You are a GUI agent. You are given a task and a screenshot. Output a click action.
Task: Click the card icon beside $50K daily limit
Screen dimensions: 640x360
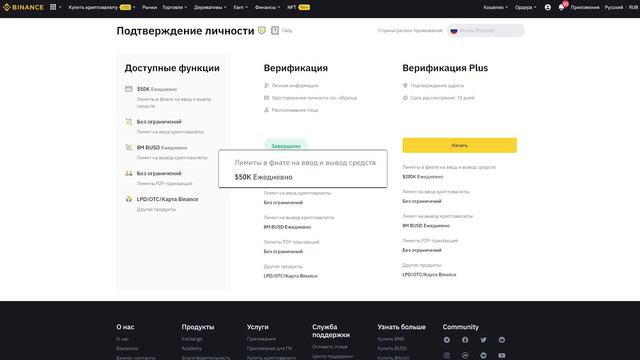pos(129,89)
